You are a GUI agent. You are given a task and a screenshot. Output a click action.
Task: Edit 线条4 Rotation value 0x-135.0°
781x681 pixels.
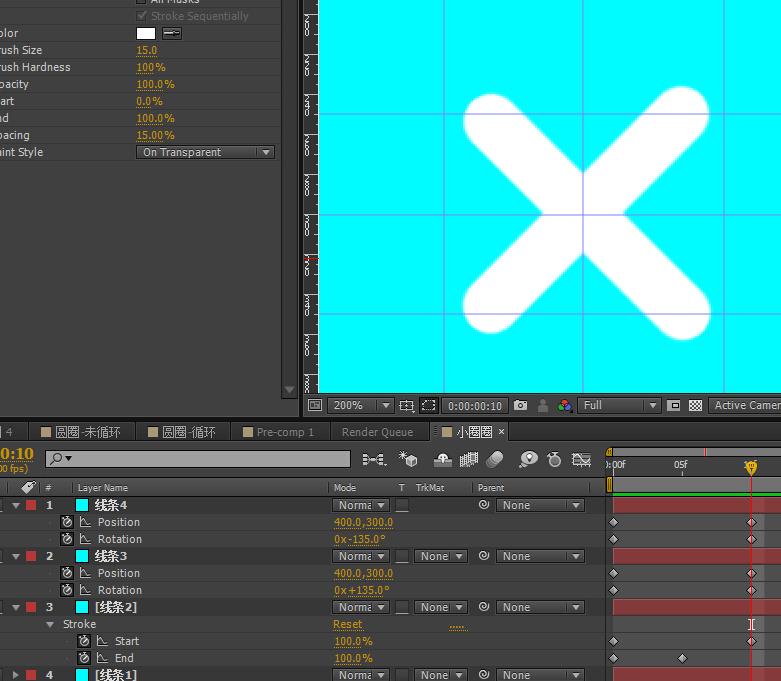click(x=360, y=540)
